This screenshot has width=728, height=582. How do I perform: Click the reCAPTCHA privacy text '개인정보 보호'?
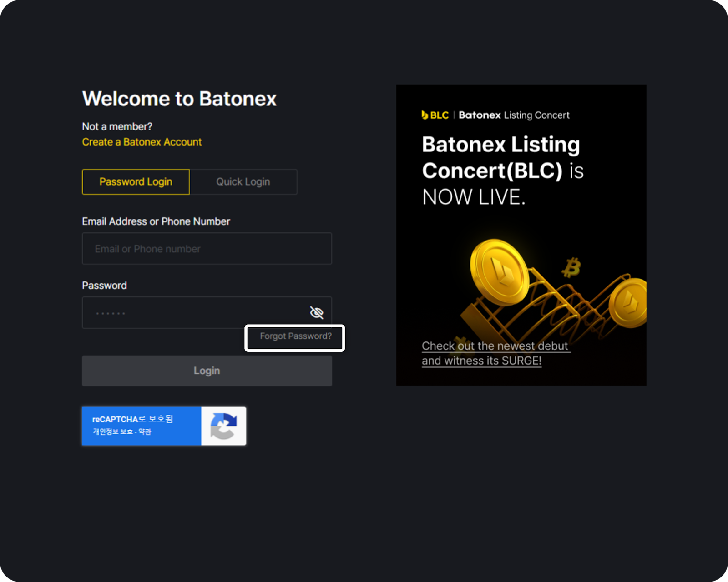[x=113, y=431]
